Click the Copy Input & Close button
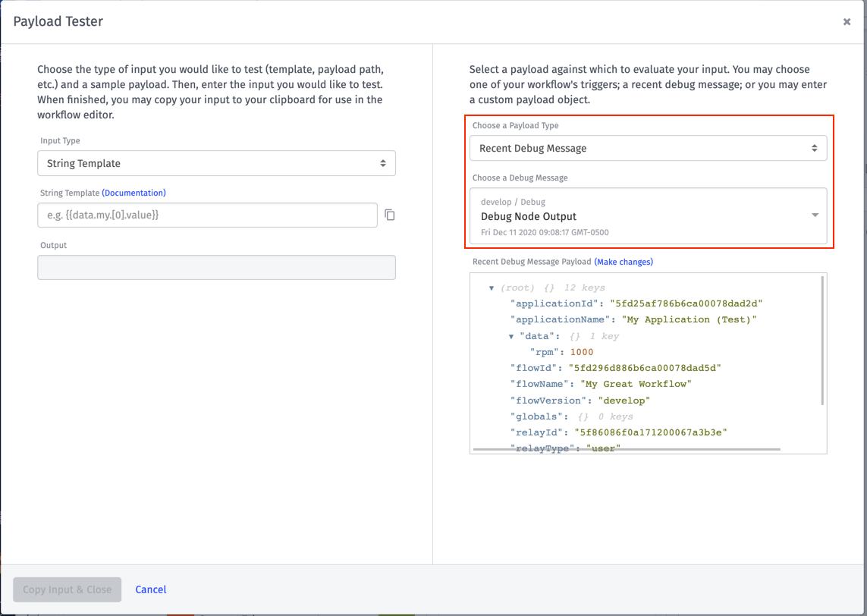867x616 pixels. (x=68, y=589)
